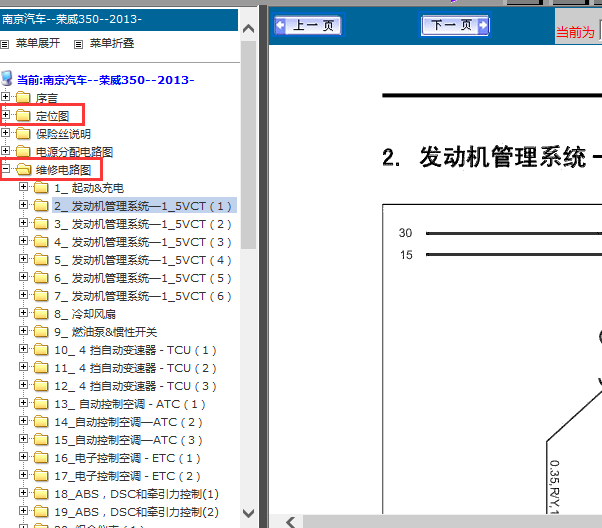Select 定位图 in the tree
Image resolution: width=602 pixels, height=528 pixels.
pos(52,116)
